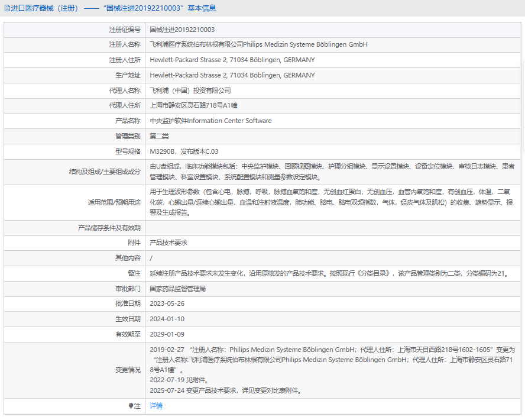Select registration number value 国械注进20192210003
The height and width of the screenshot is (420, 525).
coord(182,30)
